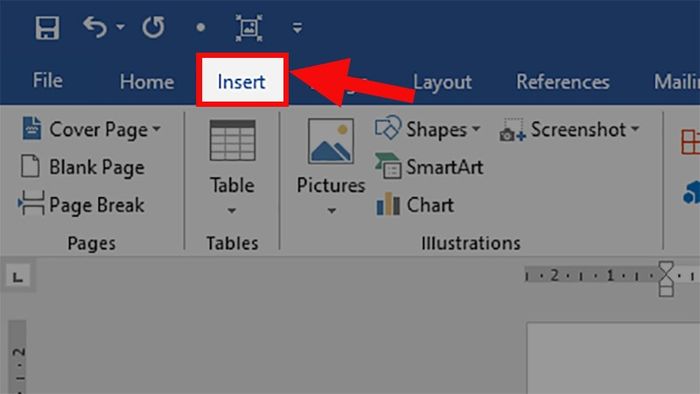The width and height of the screenshot is (700, 394).
Task: Click the picture frame icon in quick access toolbar
Action: click(x=249, y=28)
